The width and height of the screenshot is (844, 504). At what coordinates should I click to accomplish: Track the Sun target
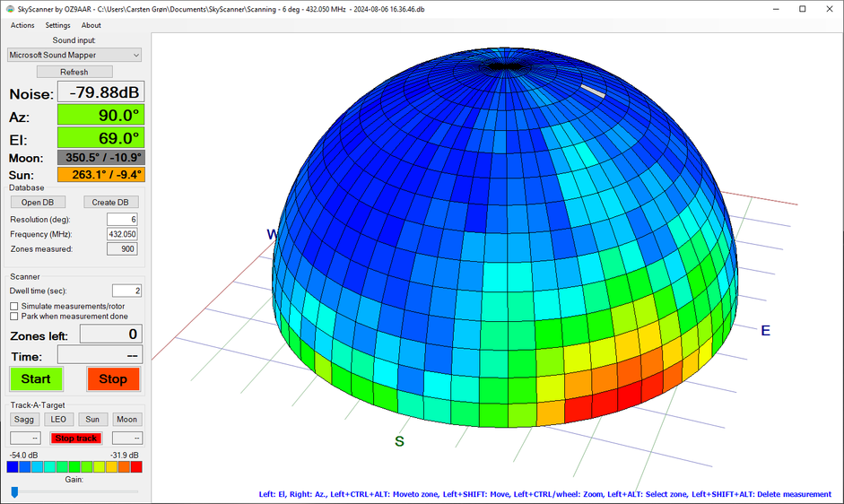point(92,420)
